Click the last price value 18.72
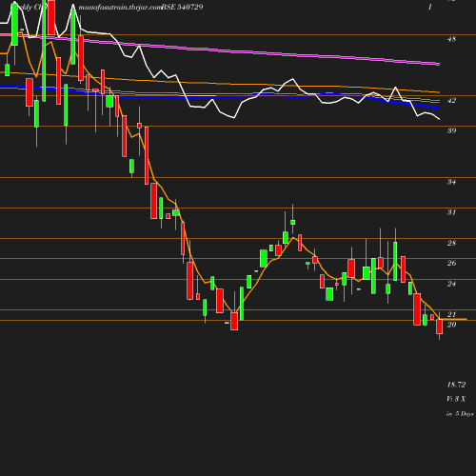The height and width of the screenshot is (476, 476). coord(456,385)
